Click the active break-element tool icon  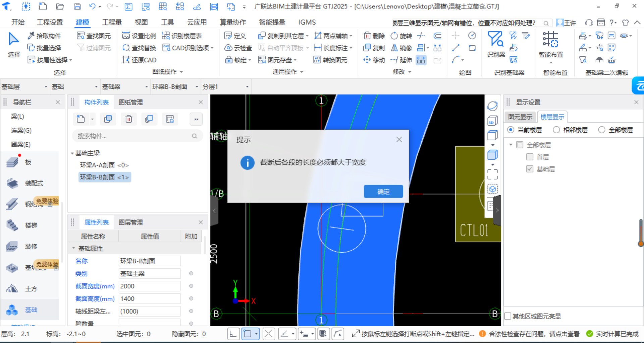click(421, 60)
